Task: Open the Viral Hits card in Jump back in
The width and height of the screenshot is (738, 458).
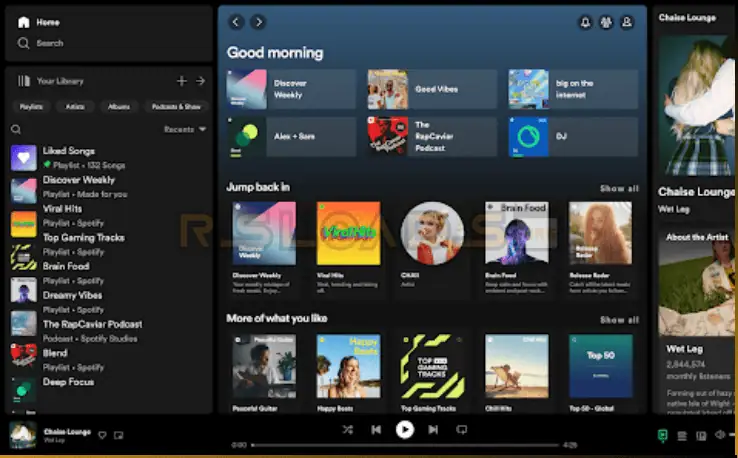Action: [348, 248]
